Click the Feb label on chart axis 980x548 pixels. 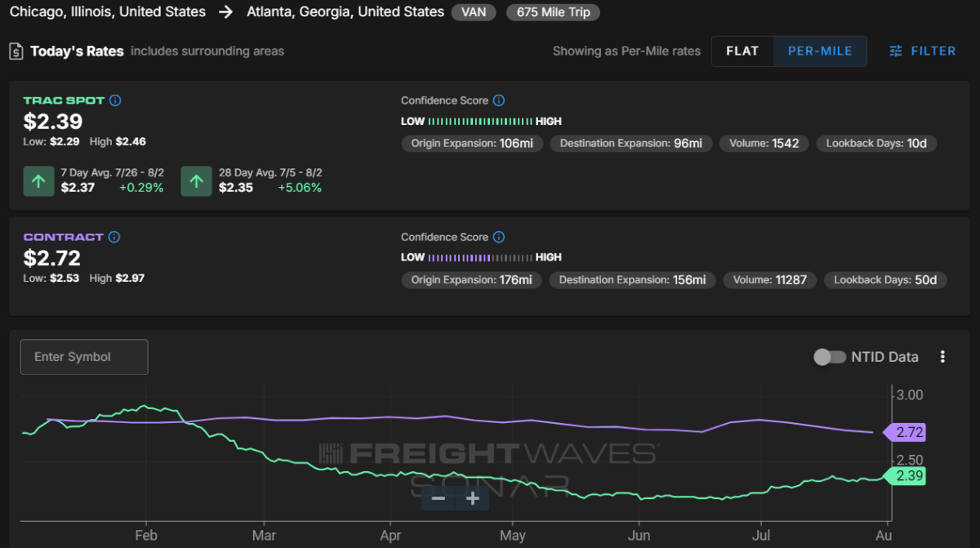[x=145, y=536]
